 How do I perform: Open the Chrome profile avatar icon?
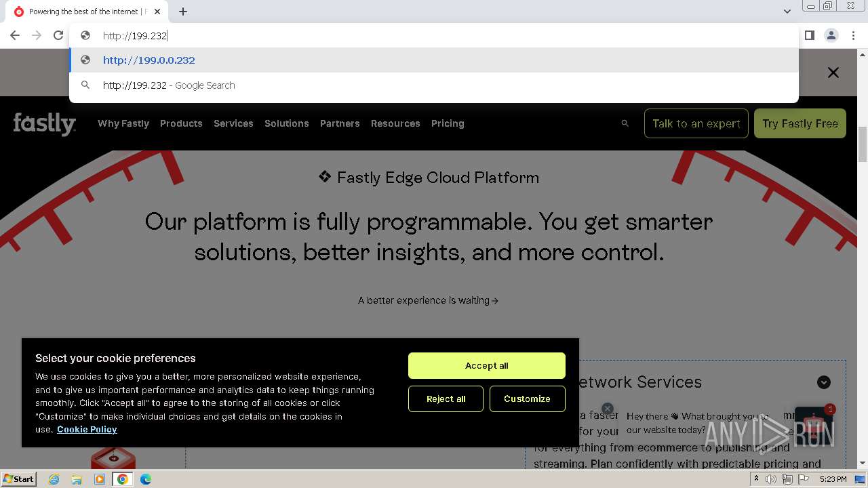831,35
